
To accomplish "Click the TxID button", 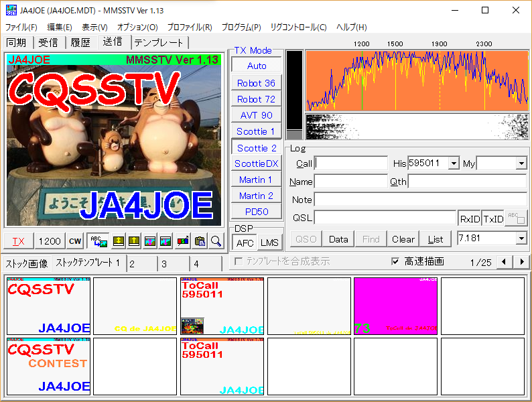I will click(493, 219).
